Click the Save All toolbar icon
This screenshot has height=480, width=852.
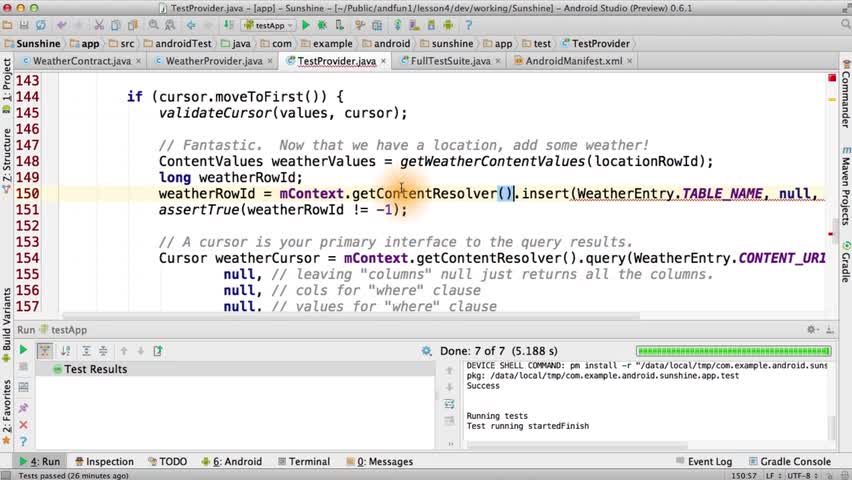(24, 25)
